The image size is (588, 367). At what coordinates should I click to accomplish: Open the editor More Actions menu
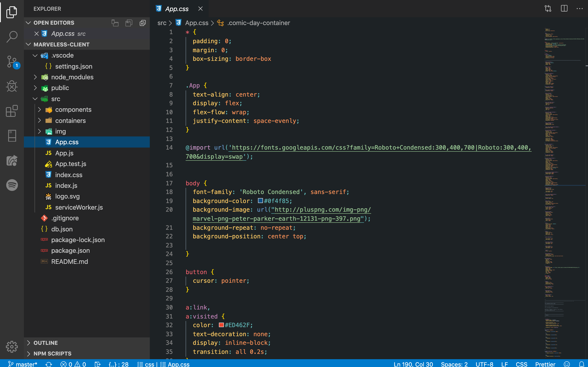coord(580,9)
